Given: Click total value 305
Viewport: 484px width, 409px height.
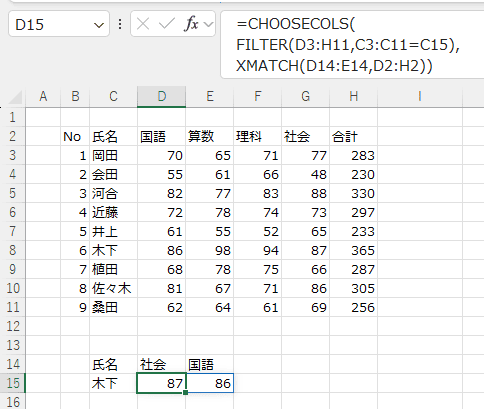Looking at the screenshot, I should [x=354, y=288].
